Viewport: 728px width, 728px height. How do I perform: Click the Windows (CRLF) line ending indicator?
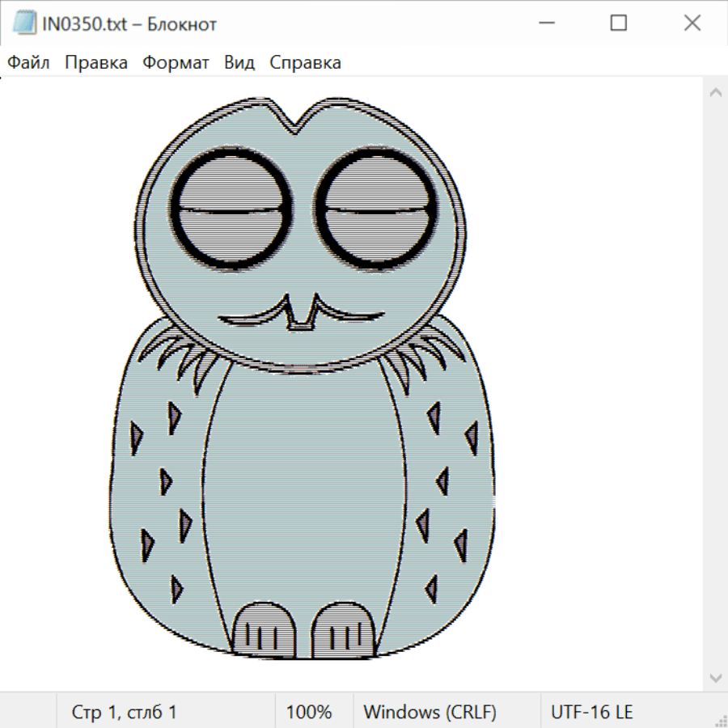[430, 712]
